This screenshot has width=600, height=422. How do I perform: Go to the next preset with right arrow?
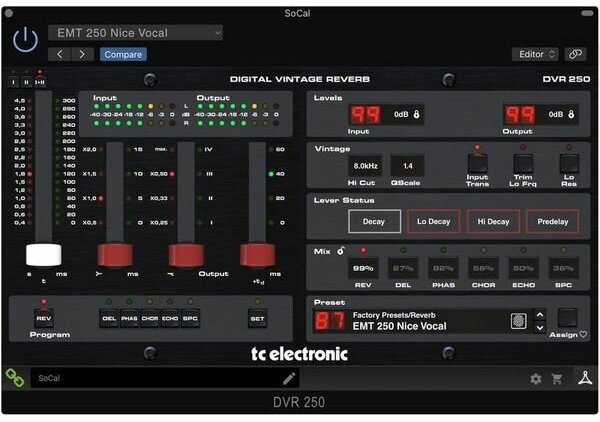click(82, 54)
